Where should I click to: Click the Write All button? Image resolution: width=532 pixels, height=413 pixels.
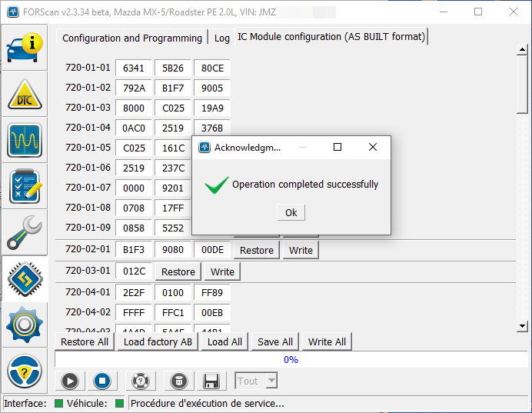(327, 341)
